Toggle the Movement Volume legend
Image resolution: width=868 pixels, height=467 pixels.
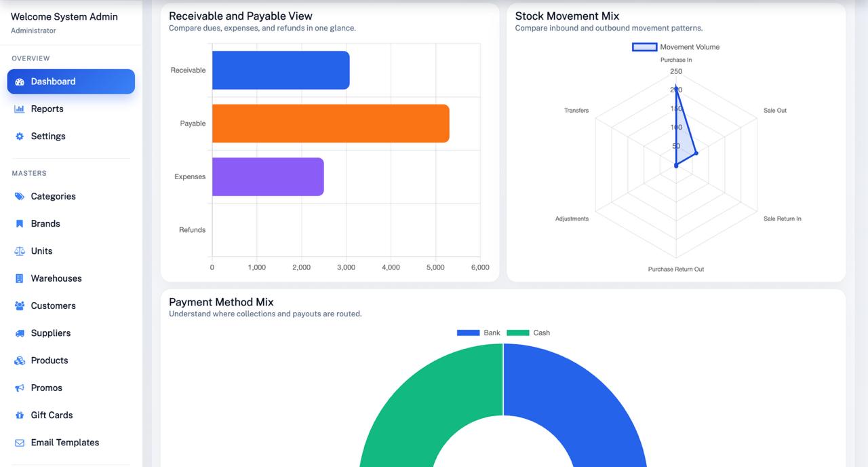(676, 46)
